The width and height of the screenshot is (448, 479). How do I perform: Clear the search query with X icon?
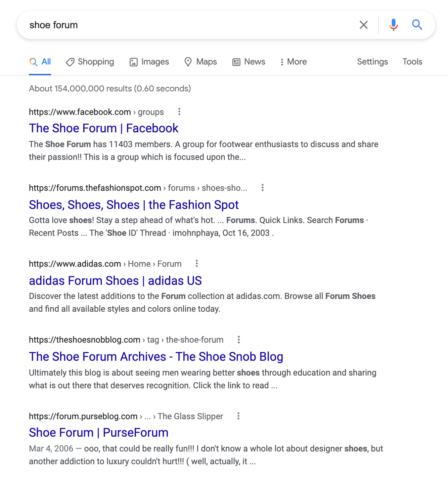[364, 25]
